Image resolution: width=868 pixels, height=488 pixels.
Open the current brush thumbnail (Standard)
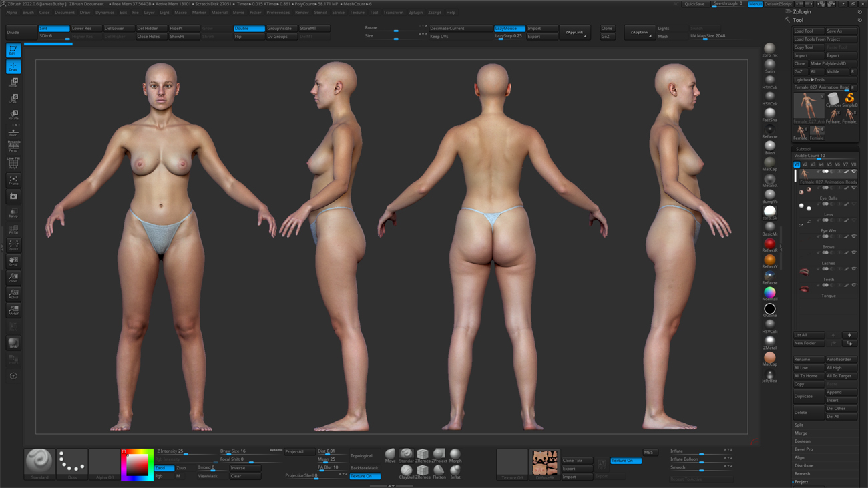click(39, 463)
